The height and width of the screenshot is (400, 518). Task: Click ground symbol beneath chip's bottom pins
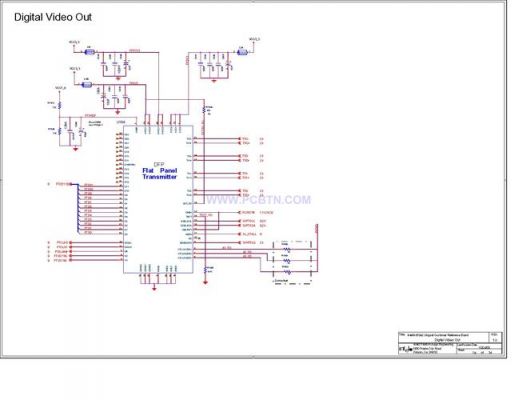154,289
